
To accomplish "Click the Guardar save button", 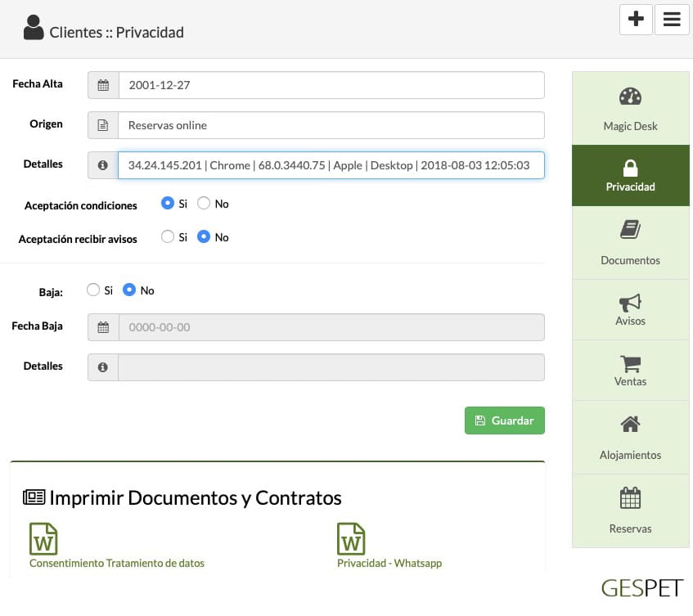I will 504,420.
